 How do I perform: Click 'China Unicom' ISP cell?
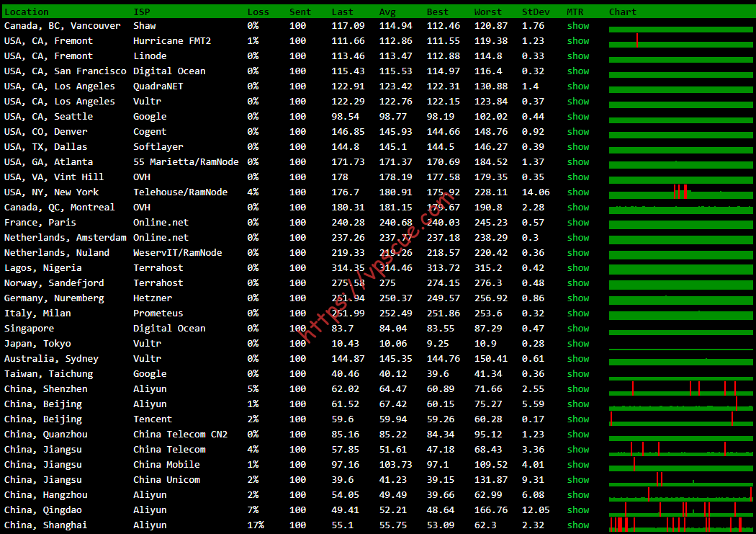pos(166,479)
